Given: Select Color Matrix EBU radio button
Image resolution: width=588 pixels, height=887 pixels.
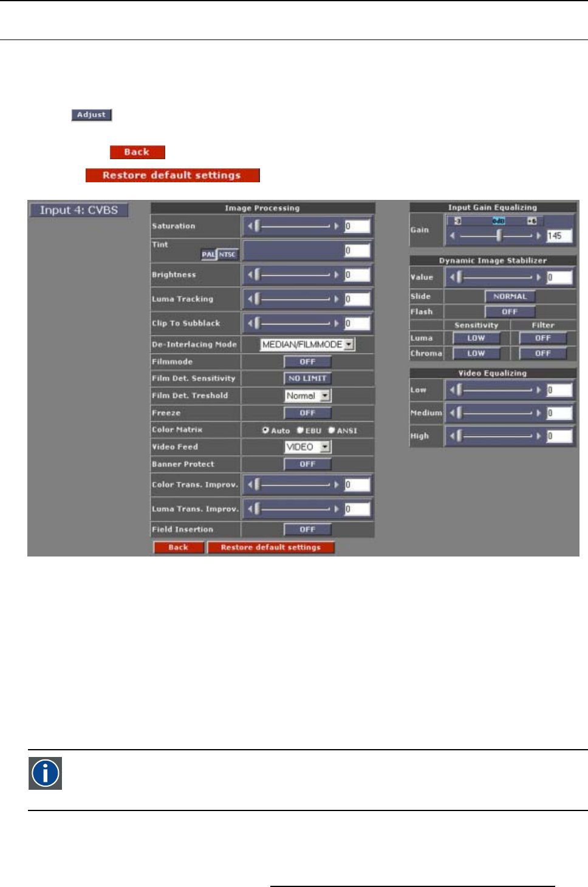Looking at the screenshot, I should (300, 430).
